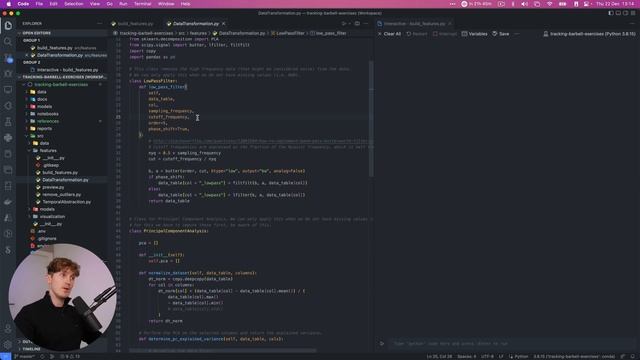Open the Docker whale icon in activity bar
This screenshot has height=360, width=640.
point(8,202)
